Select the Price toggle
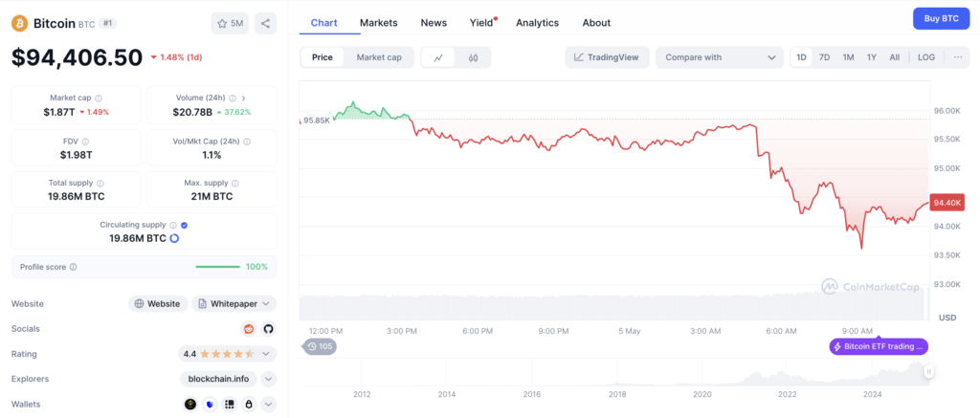980x418 pixels. tap(323, 57)
